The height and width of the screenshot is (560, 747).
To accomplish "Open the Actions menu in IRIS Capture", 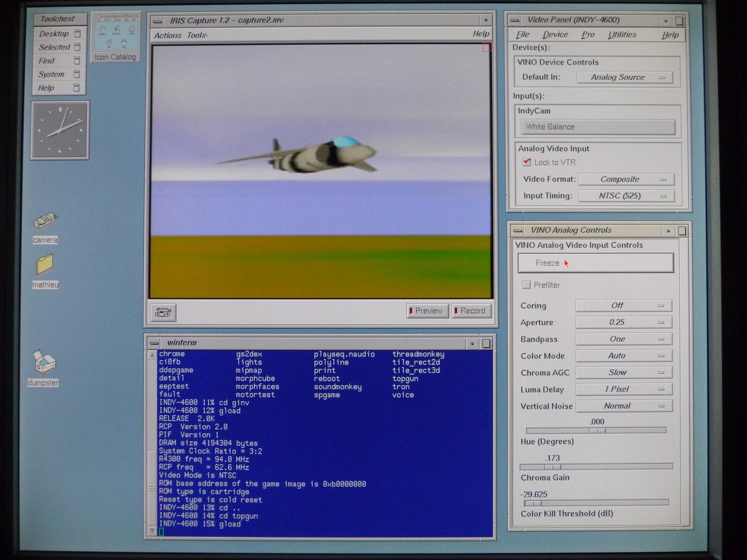I will (x=168, y=35).
